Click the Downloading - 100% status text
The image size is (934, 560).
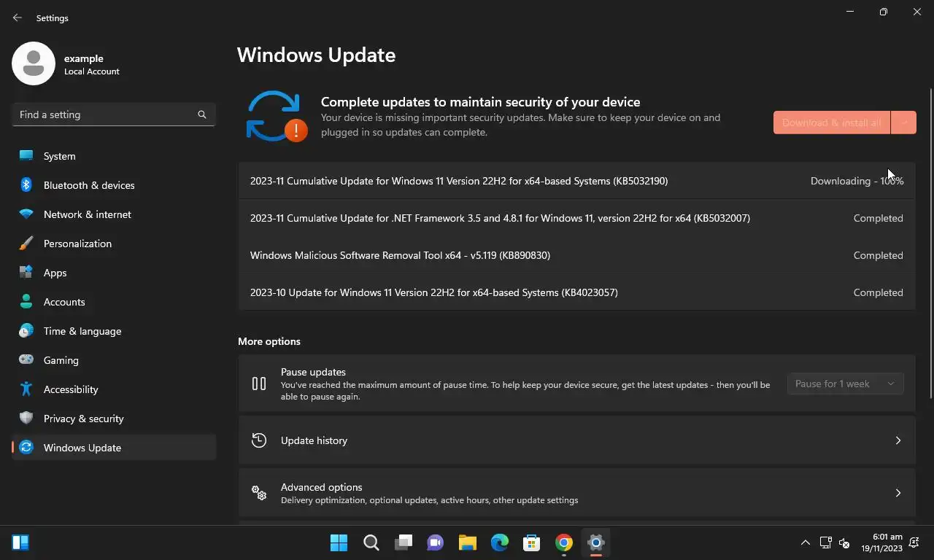click(x=857, y=181)
